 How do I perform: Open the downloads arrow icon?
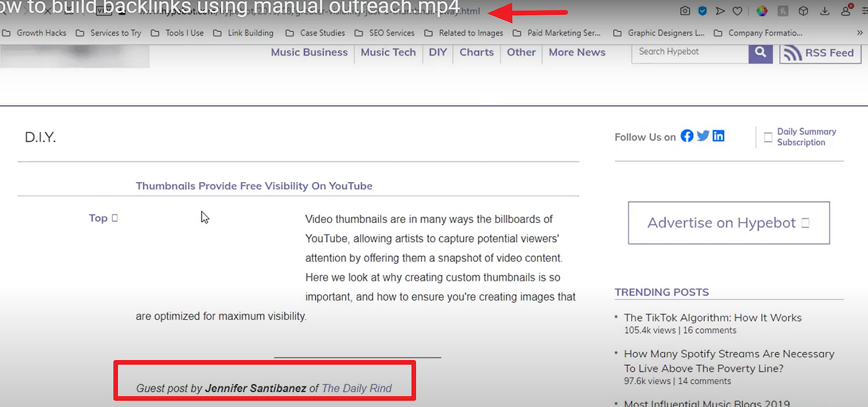click(x=825, y=11)
